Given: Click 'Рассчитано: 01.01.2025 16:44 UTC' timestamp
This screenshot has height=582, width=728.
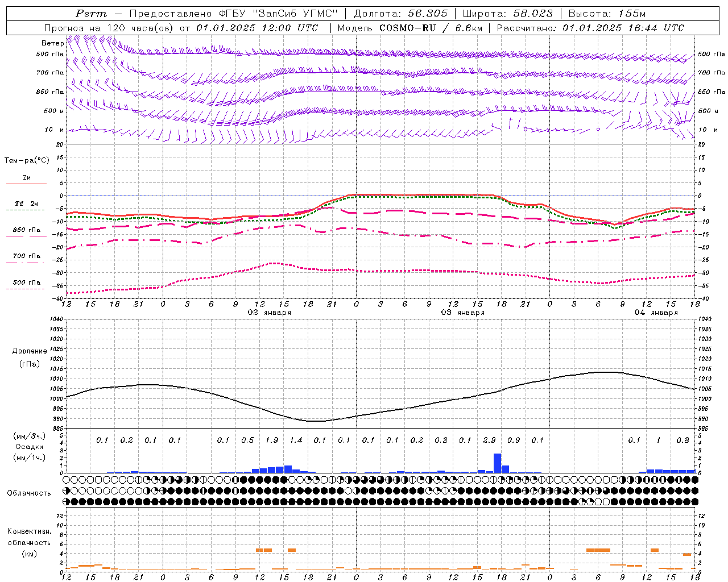Looking at the screenshot, I should click(590, 28).
